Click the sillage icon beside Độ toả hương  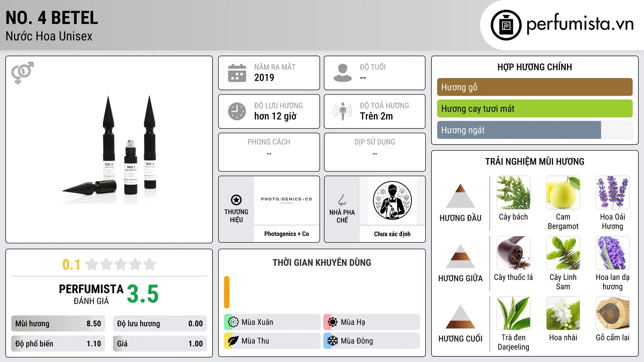pos(343,111)
